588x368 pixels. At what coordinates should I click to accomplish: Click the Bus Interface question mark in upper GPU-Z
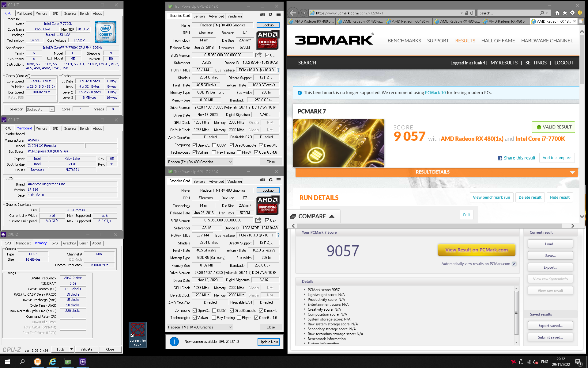278,70
